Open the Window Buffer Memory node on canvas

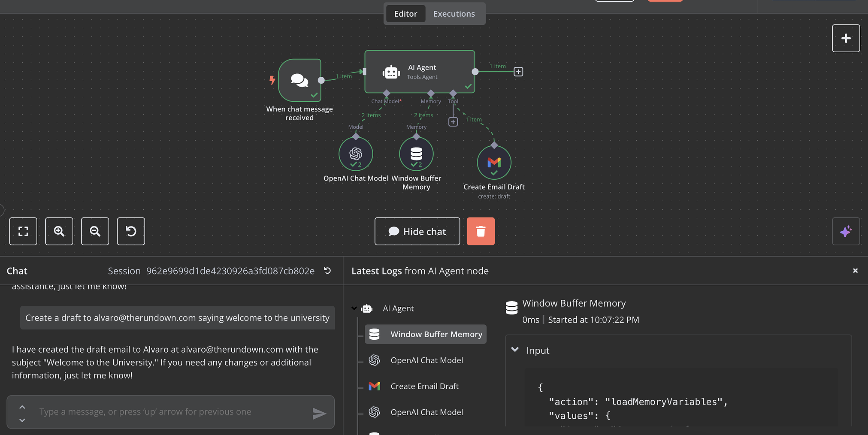point(416,154)
